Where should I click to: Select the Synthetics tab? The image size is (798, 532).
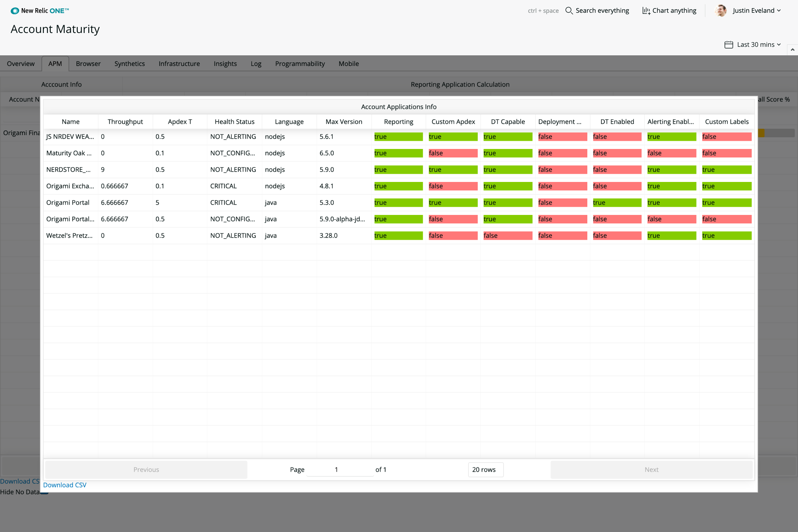click(129, 64)
